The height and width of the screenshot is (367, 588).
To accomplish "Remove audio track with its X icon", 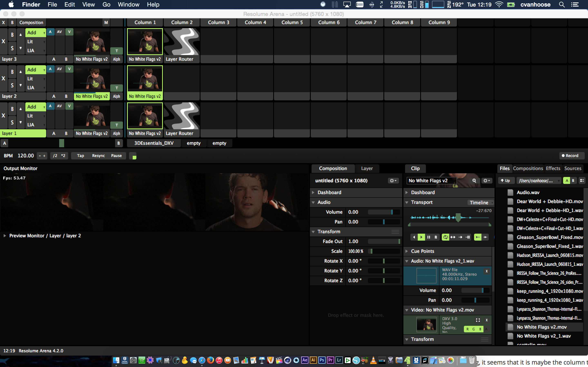I will click(x=487, y=271).
